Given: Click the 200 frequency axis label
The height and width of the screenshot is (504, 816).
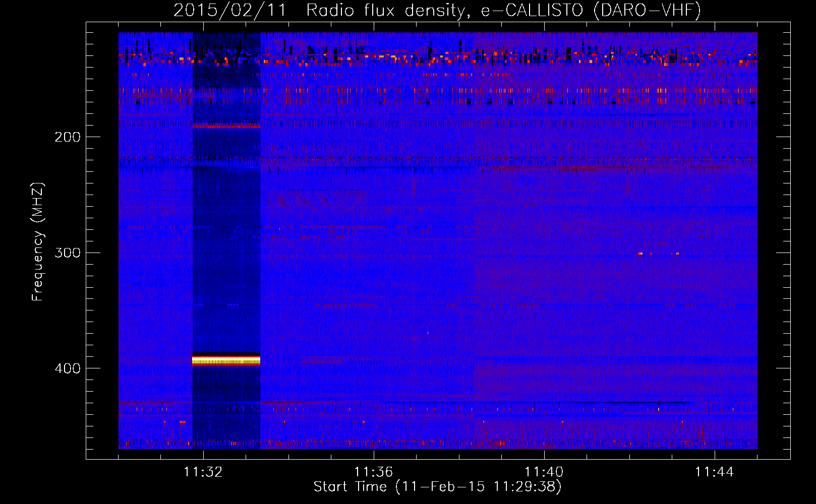Looking at the screenshot, I should point(68,137).
